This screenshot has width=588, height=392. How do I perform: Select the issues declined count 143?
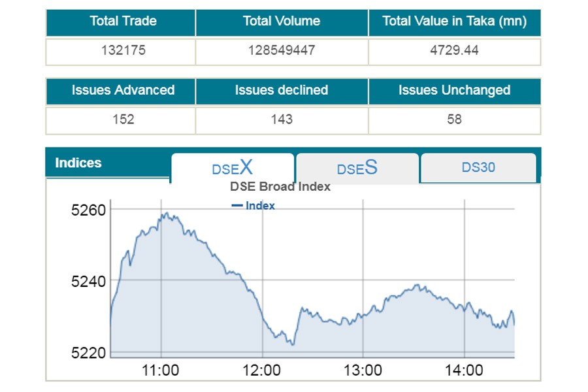pos(282,120)
